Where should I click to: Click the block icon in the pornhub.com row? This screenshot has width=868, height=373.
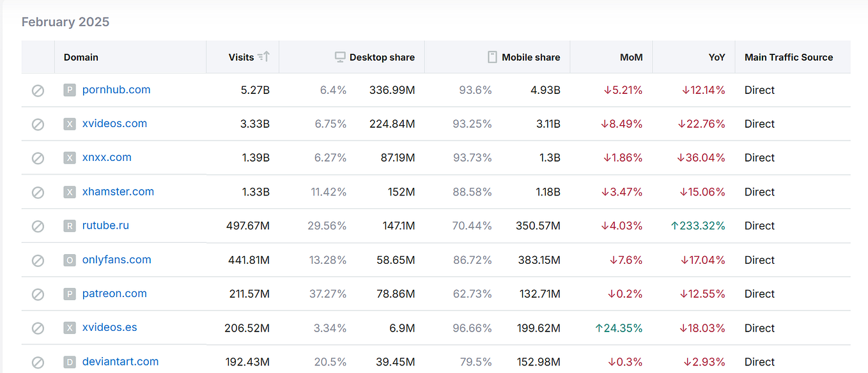(38, 91)
